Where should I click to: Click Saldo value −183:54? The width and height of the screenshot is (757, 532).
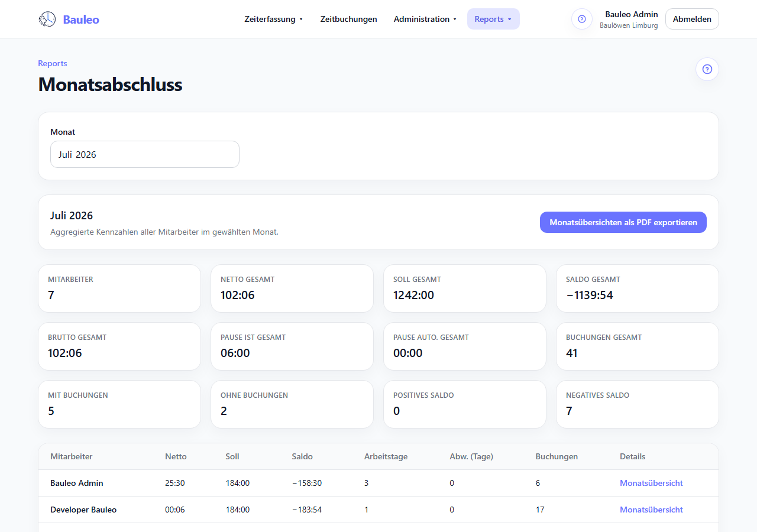pyautogui.click(x=307, y=510)
